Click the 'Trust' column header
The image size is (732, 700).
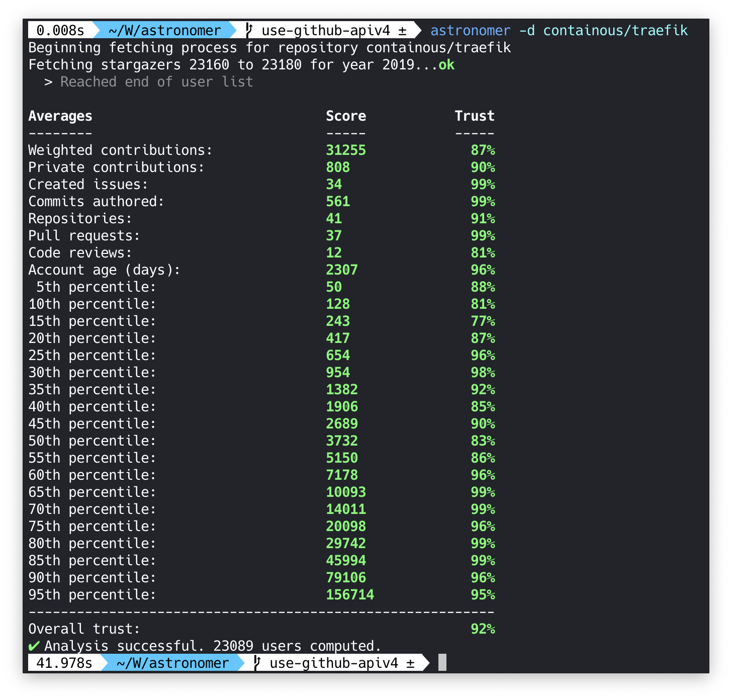coord(475,116)
